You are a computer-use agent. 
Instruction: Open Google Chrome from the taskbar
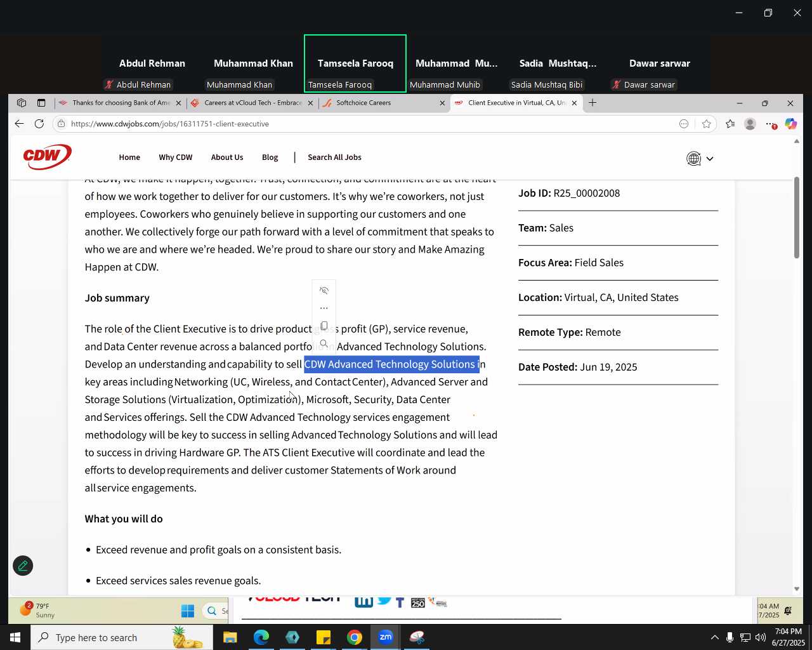click(x=355, y=637)
